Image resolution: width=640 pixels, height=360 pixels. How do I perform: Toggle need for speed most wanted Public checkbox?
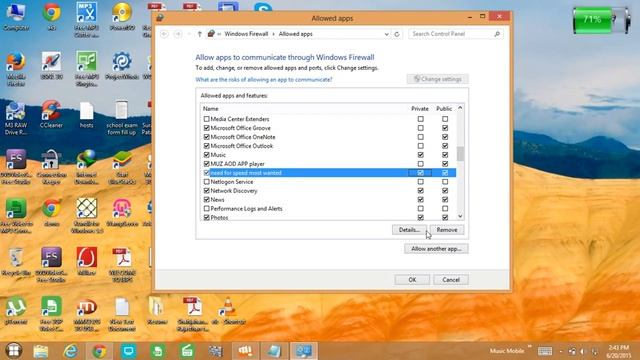click(x=445, y=173)
